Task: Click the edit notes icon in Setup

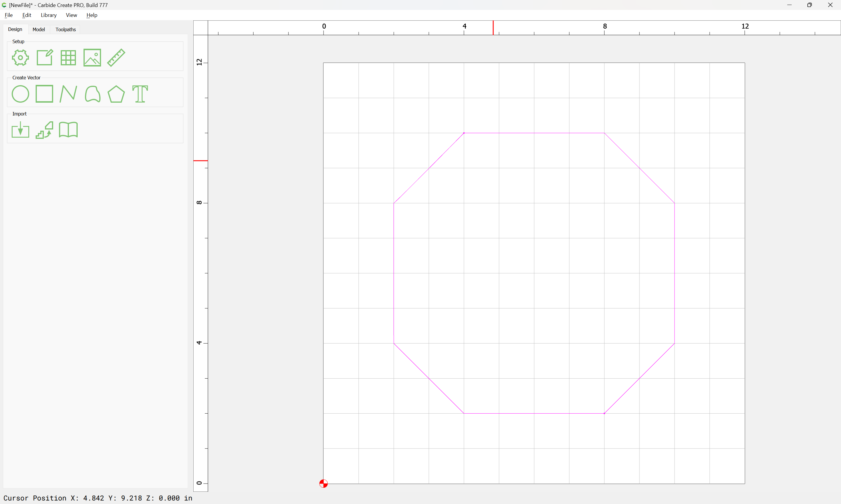Action: 44,57
